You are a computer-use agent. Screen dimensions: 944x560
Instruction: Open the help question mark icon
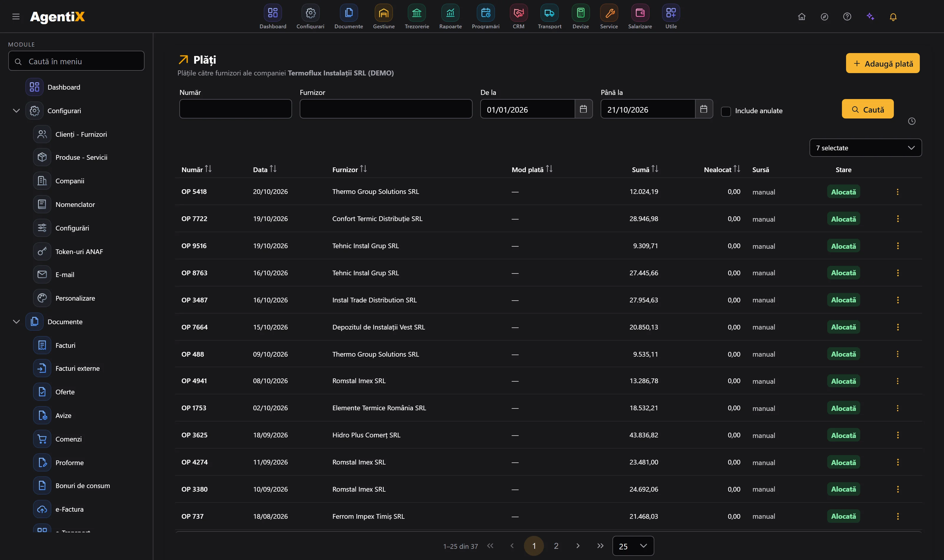pyautogui.click(x=847, y=17)
